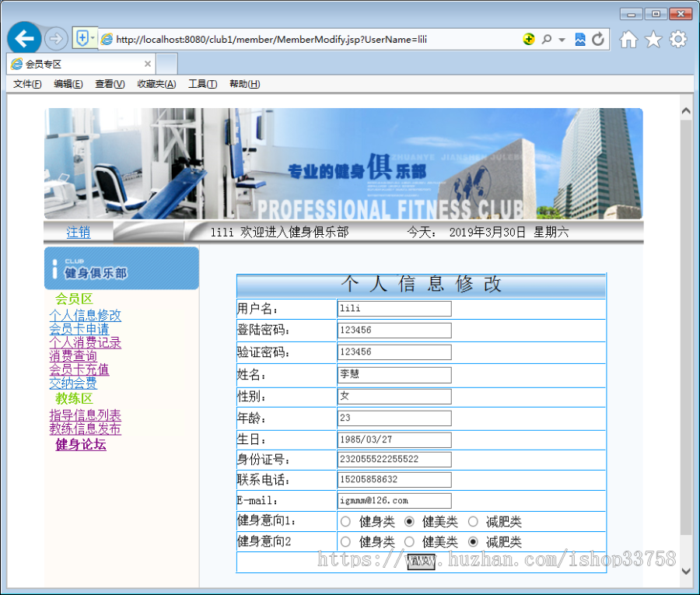
Task: Open the 收藏夹(A) menu
Action: tap(156, 84)
